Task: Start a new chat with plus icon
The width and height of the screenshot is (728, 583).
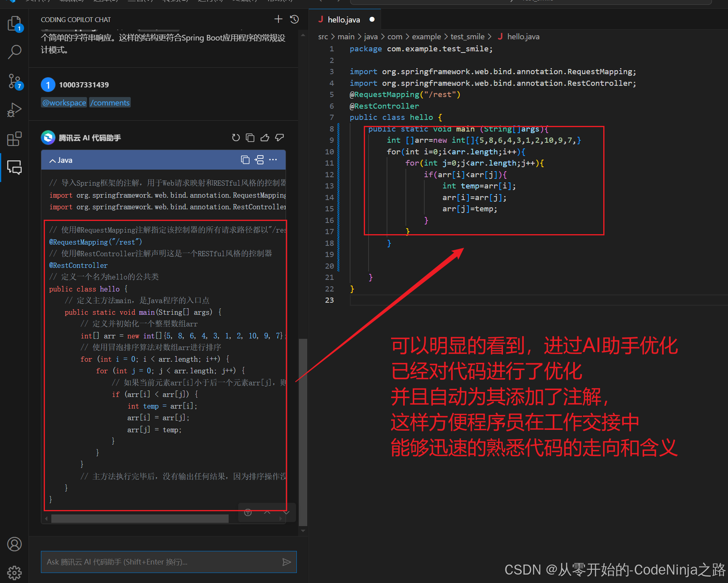Action: coord(278,19)
